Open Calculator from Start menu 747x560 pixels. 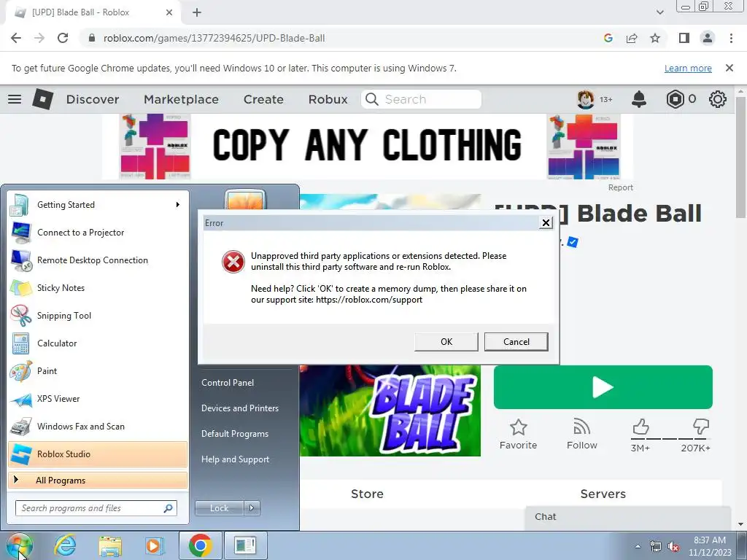point(98,343)
